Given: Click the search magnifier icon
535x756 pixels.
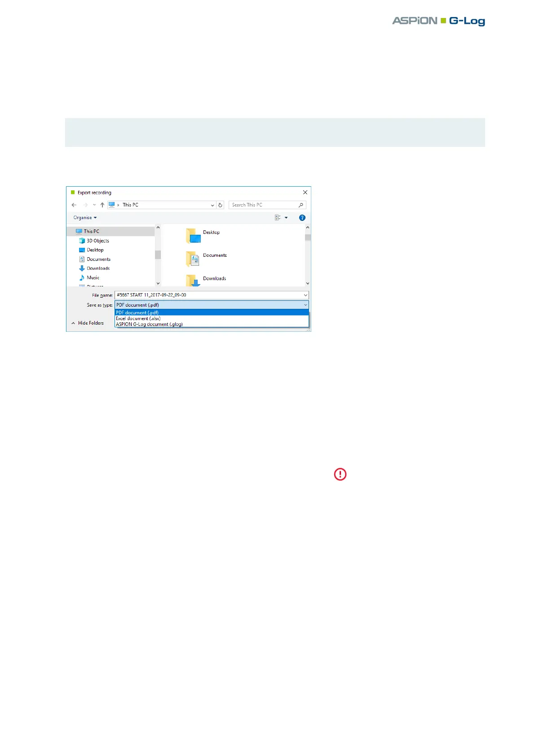Looking at the screenshot, I should [301, 205].
